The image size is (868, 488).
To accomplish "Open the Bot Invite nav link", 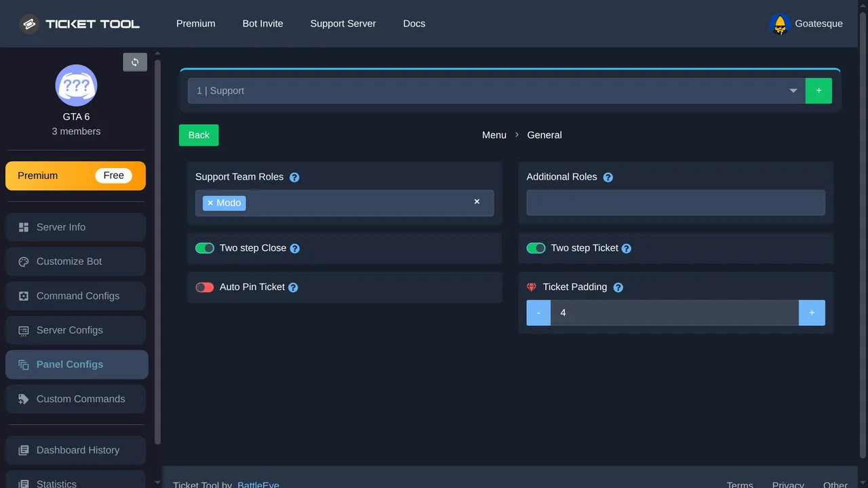I will tap(263, 24).
